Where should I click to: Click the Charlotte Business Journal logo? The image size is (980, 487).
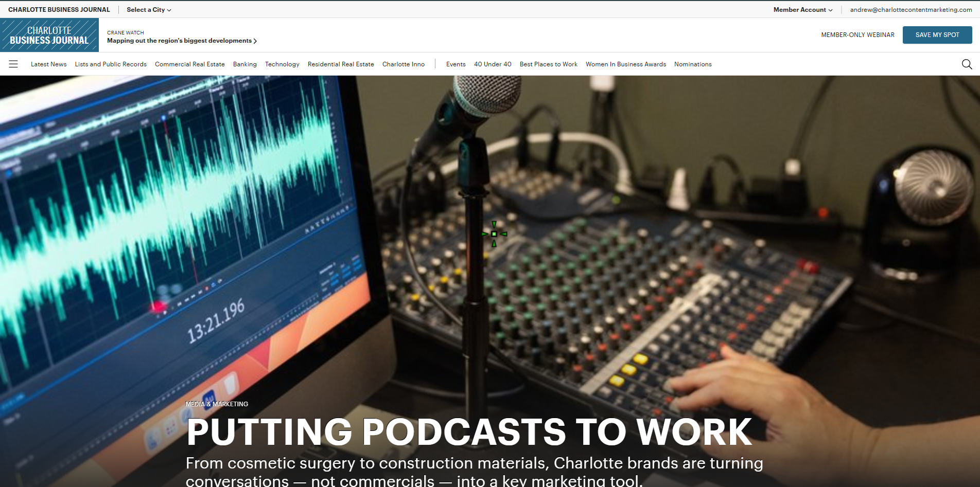point(49,34)
